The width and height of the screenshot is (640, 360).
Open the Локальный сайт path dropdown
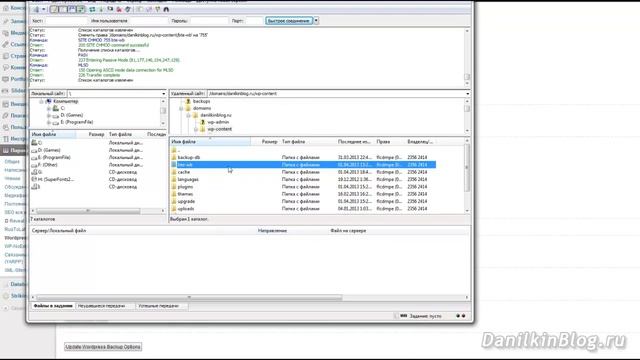164,93
